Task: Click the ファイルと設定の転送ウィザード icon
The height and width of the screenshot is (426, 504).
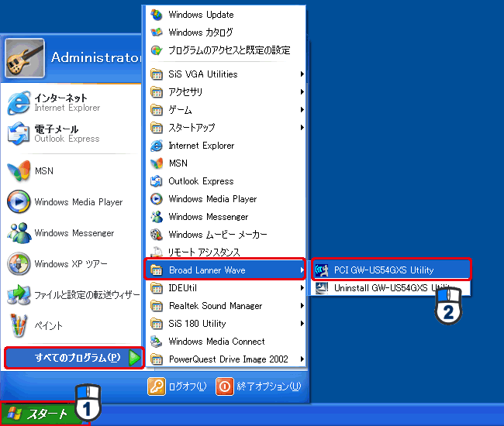Action: click(19, 294)
